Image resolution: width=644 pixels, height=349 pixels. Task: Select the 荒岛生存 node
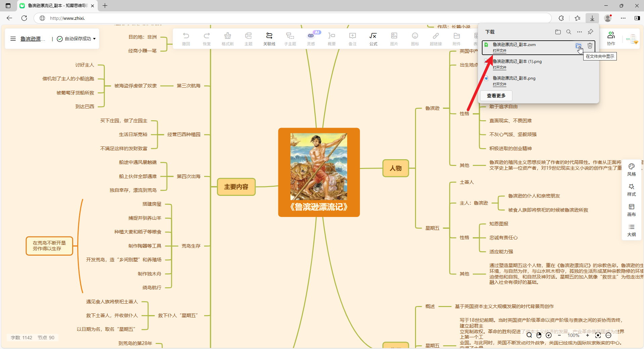[x=191, y=246]
